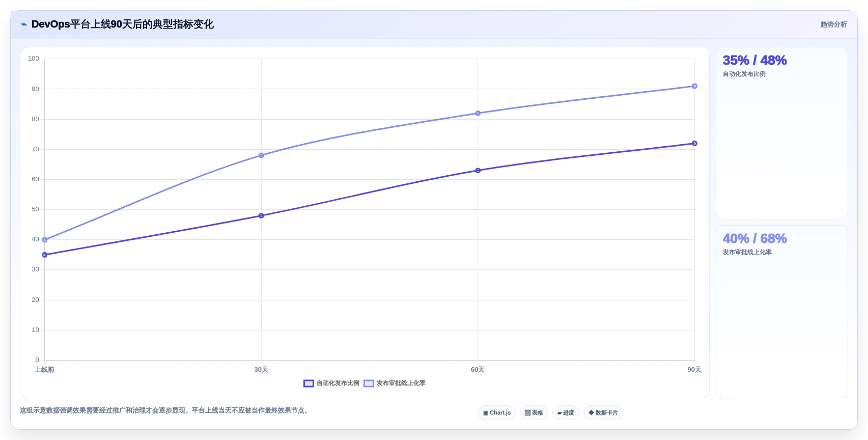Select the 进度 tag chip
Viewport: 868px width, 440px height.
[x=566, y=413]
